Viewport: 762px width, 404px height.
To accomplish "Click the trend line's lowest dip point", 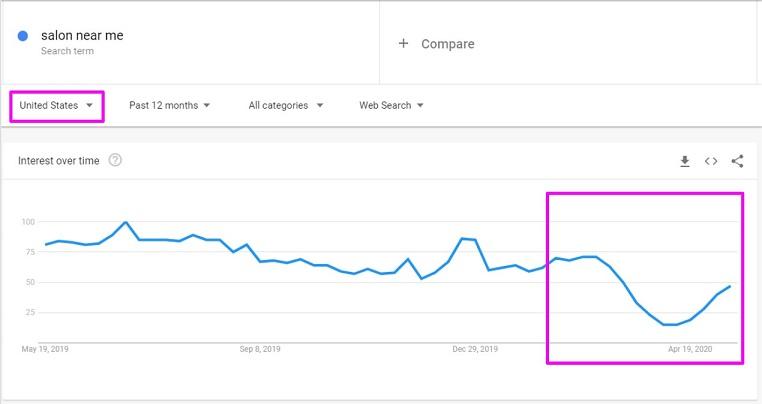I will 670,324.
